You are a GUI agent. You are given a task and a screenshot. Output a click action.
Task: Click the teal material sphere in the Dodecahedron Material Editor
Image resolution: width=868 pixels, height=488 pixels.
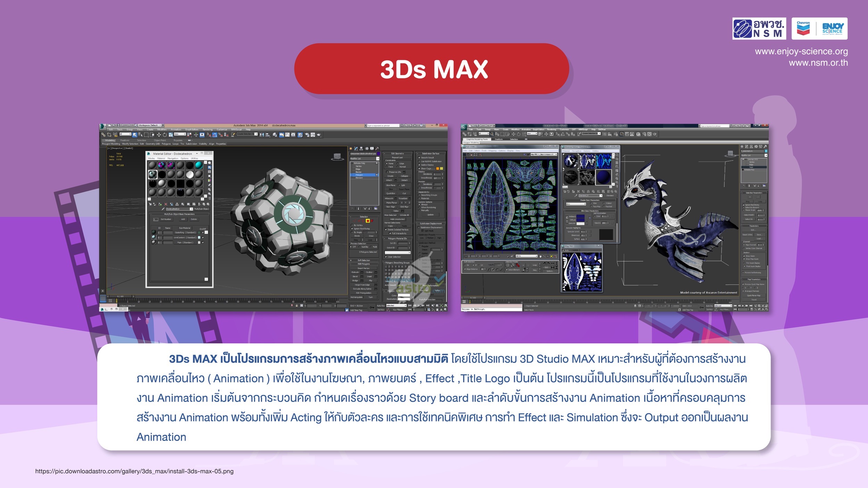pyautogui.click(x=199, y=165)
